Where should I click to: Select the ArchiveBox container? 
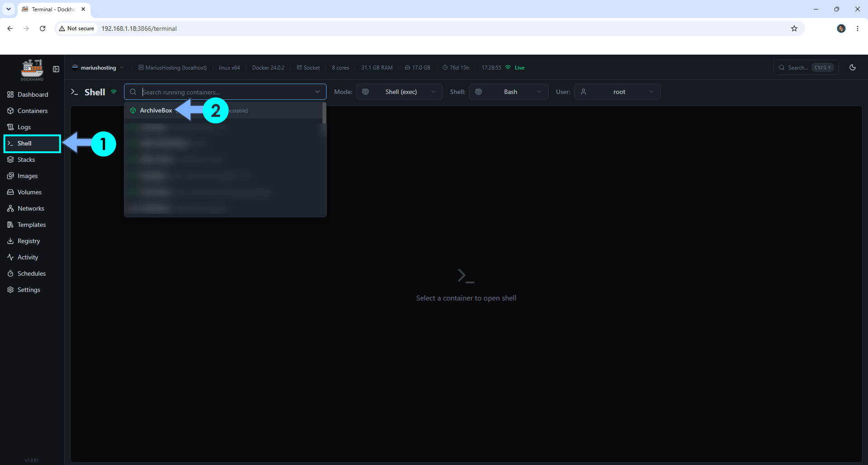click(224, 110)
